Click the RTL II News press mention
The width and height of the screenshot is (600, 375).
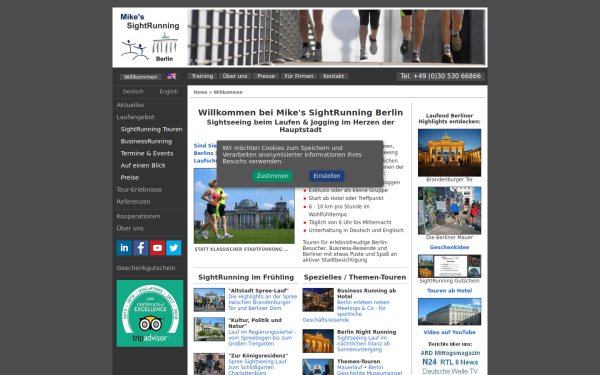[x=459, y=362]
